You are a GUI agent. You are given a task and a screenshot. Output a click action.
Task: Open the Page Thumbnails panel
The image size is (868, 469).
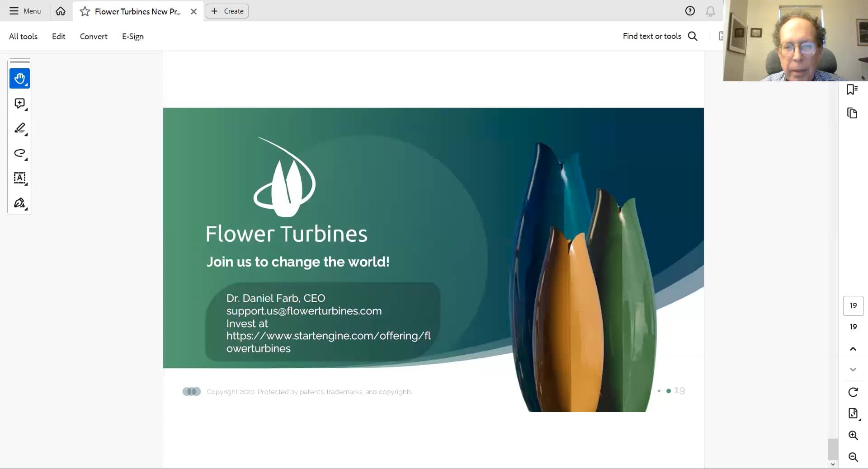pyautogui.click(x=853, y=113)
